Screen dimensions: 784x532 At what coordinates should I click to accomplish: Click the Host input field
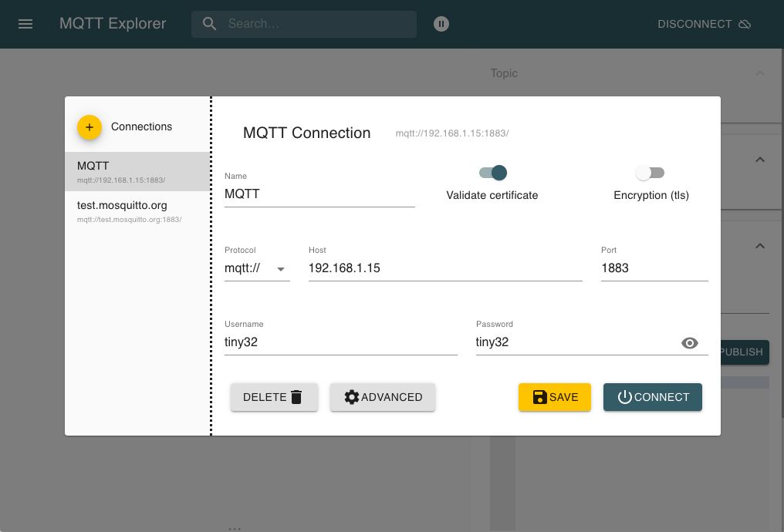pyautogui.click(x=445, y=268)
